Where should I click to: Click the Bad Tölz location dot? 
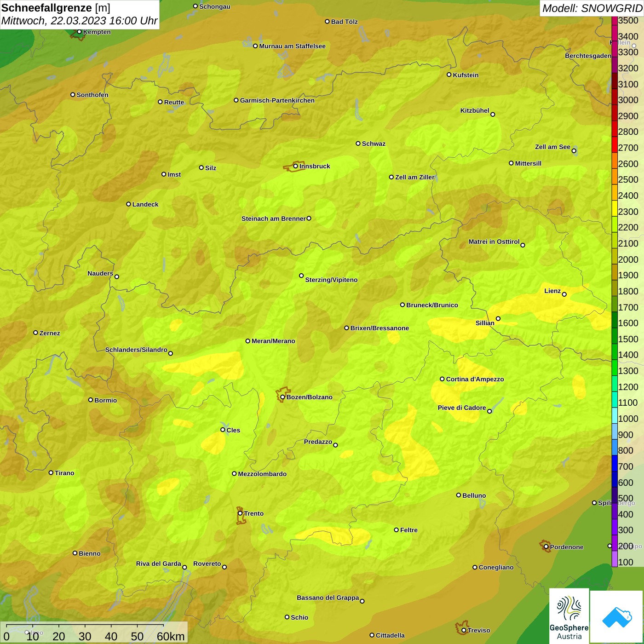(328, 22)
